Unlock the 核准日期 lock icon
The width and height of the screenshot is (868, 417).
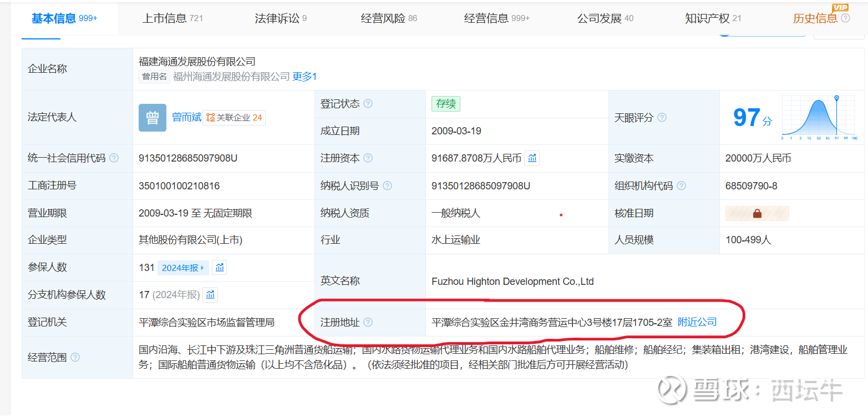757,213
